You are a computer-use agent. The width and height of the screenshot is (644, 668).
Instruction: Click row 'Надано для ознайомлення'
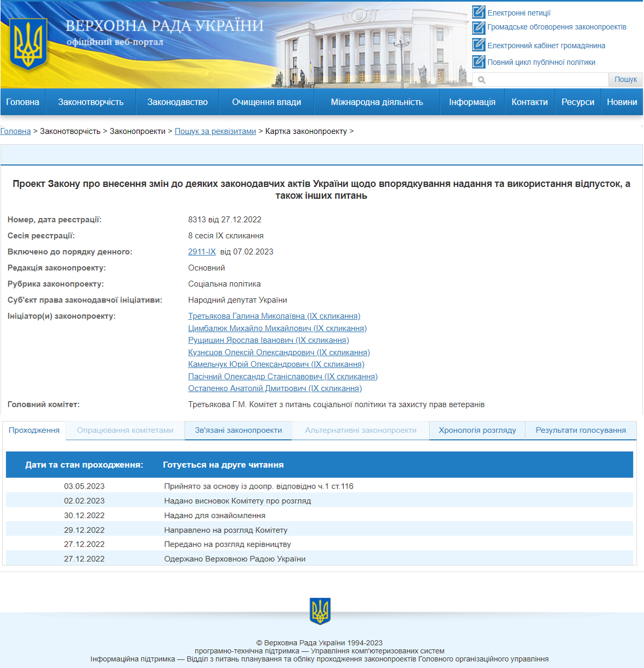[x=320, y=515]
